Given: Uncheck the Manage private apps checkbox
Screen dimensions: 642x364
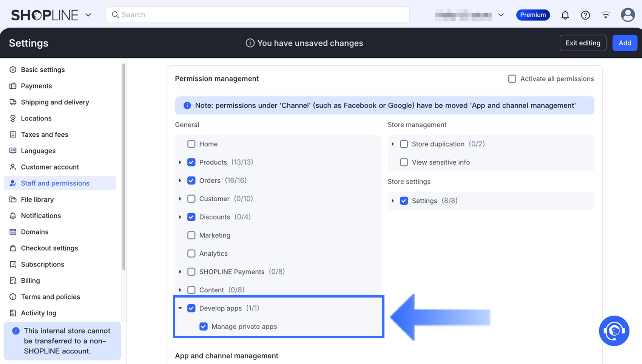Looking at the screenshot, I should (204, 327).
